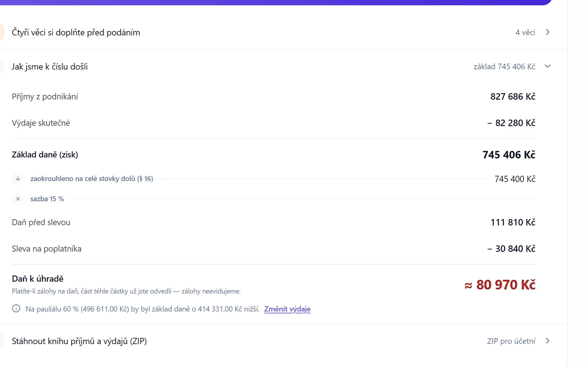Image resolution: width=588 pixels, height=368 pixels.
Task: Click 'zaokrouhleno na celé stovky dolů (§ 16)' text
Action: [92, 179]
